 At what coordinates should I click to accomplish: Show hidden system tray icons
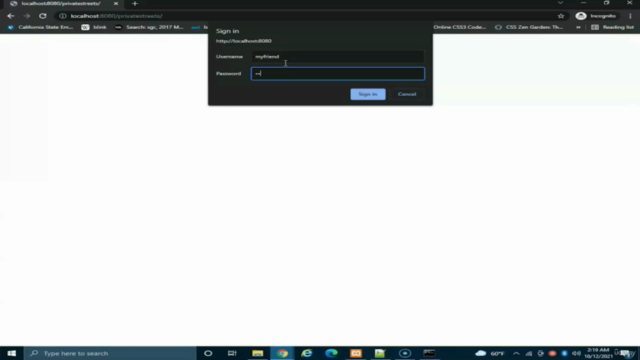click(516, 353)
